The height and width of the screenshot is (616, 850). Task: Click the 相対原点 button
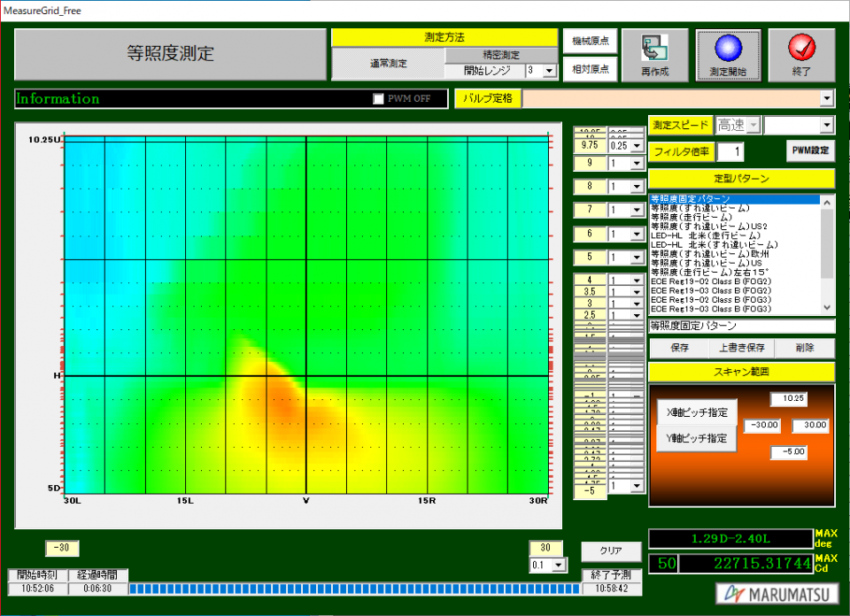coord(590,69)
